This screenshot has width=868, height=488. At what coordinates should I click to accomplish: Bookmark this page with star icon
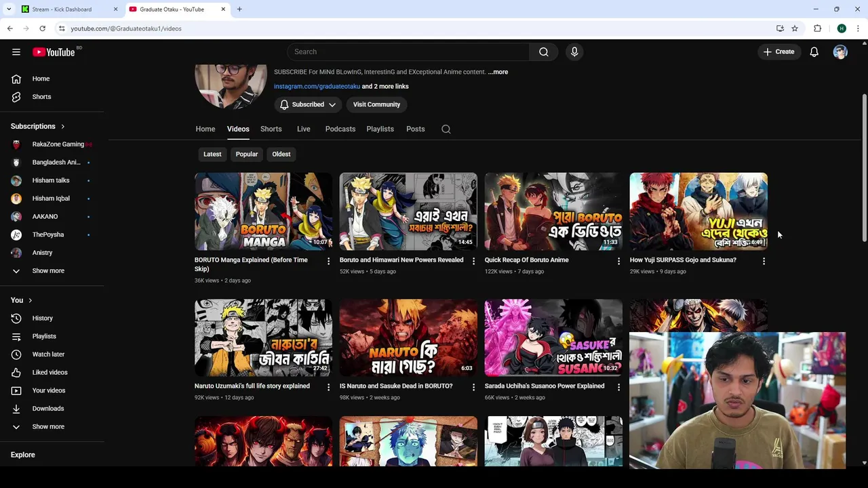point(795,28)
